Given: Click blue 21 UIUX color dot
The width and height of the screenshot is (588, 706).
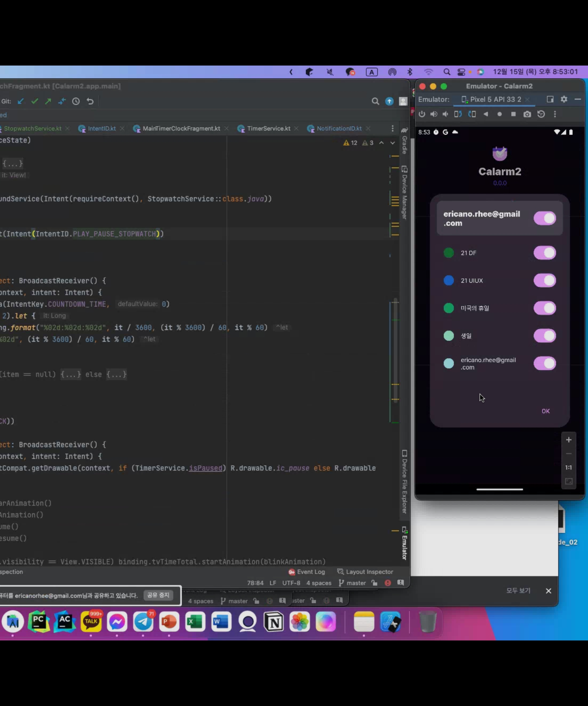Looking at the screenshot, I should pyautogui.click(x=449, y=280).
